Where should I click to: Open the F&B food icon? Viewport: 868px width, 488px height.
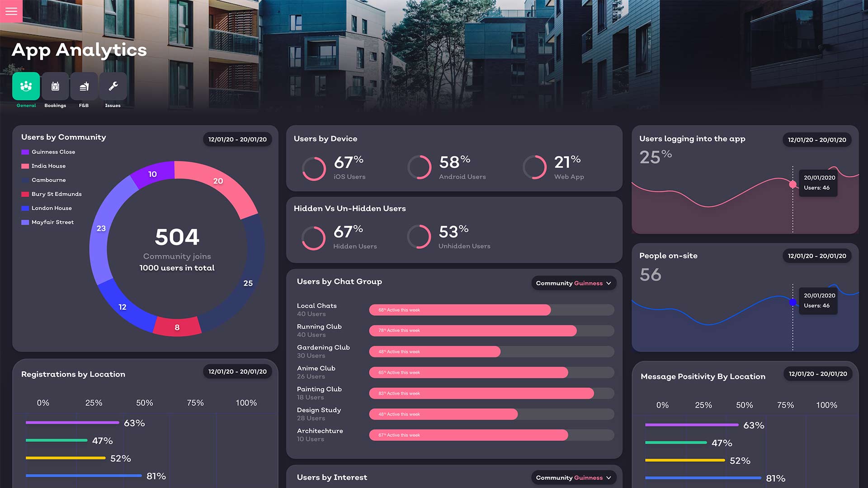pyautogui.click(x=84, y=86)
